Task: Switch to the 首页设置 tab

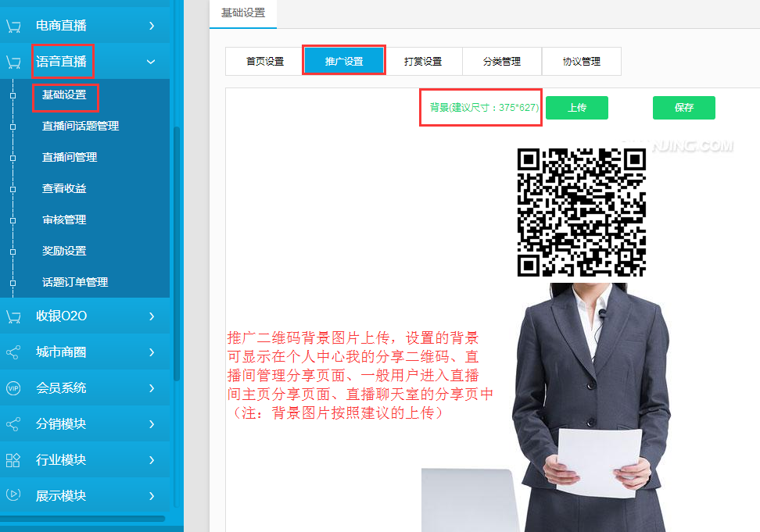Action: (264, 62)
